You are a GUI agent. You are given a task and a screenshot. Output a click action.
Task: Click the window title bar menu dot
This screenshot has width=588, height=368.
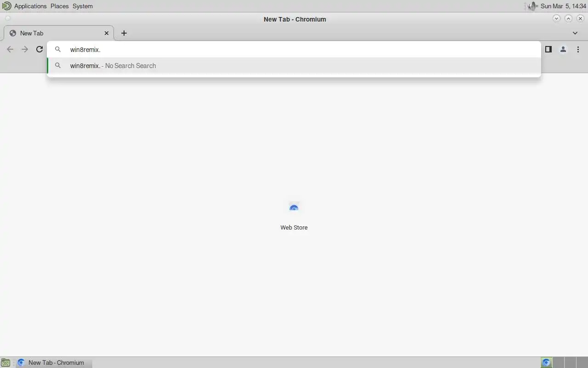tap(7, 18)
